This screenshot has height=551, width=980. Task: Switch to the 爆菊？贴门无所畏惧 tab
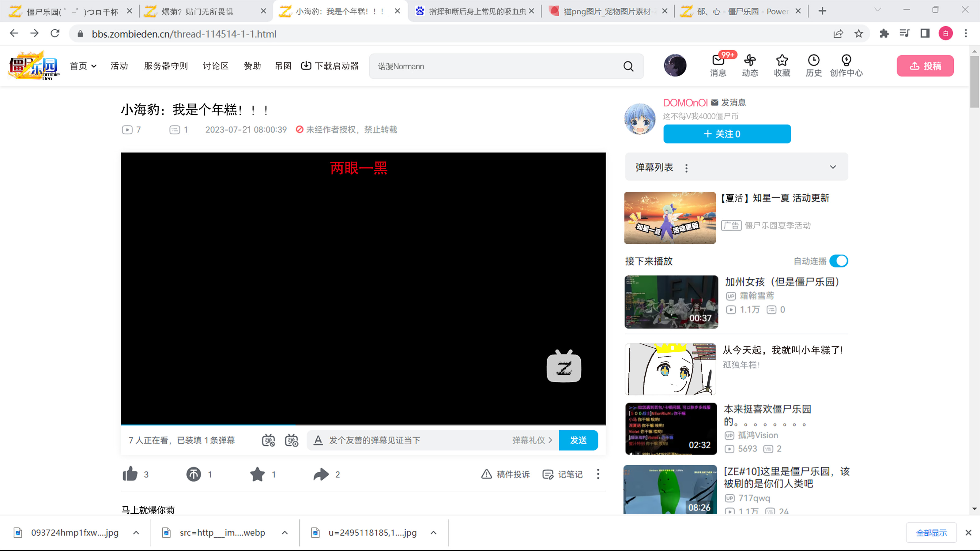(205, 11)
